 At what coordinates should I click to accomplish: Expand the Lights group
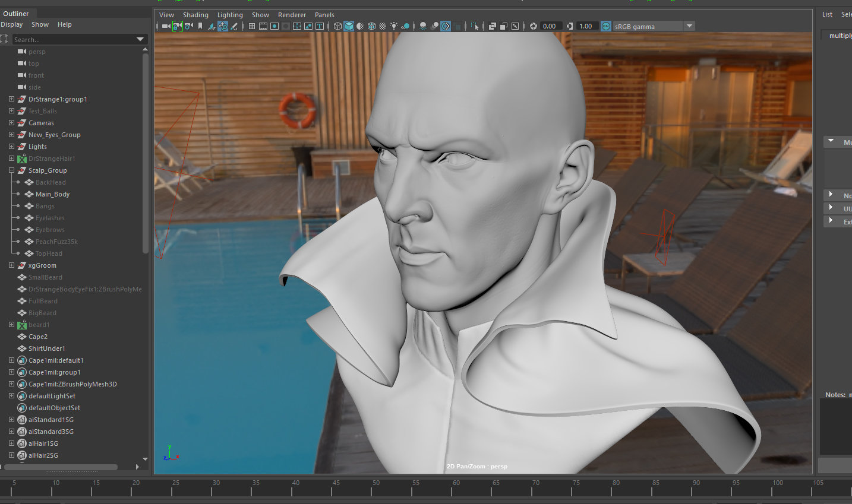(x=11, y=147)
